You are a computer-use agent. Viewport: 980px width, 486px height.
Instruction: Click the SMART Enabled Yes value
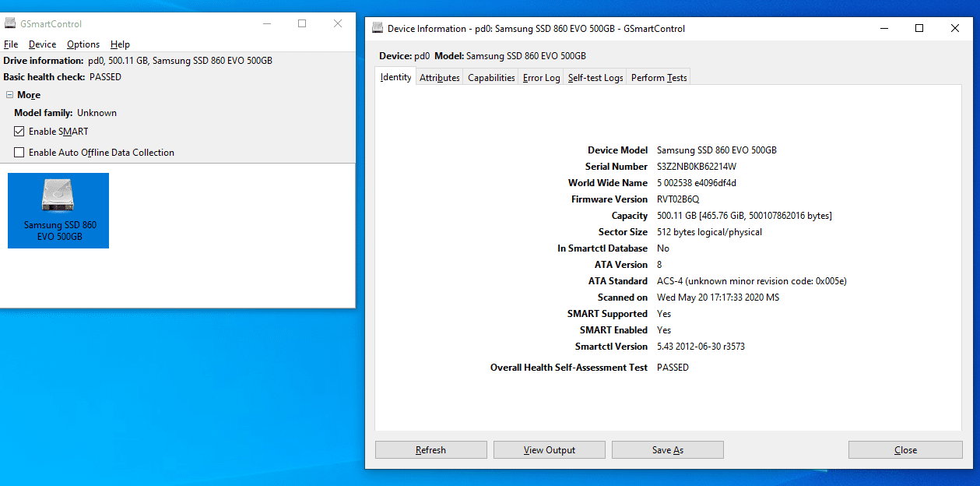[664, 330]
